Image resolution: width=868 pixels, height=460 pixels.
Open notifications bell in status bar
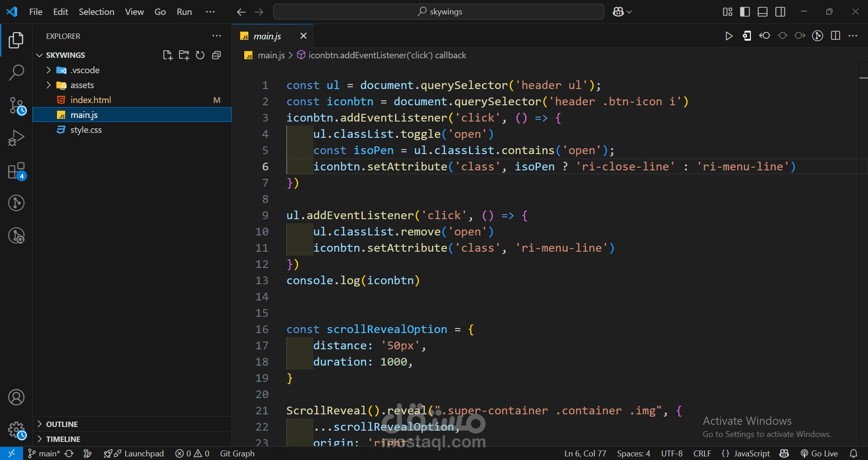854,453
